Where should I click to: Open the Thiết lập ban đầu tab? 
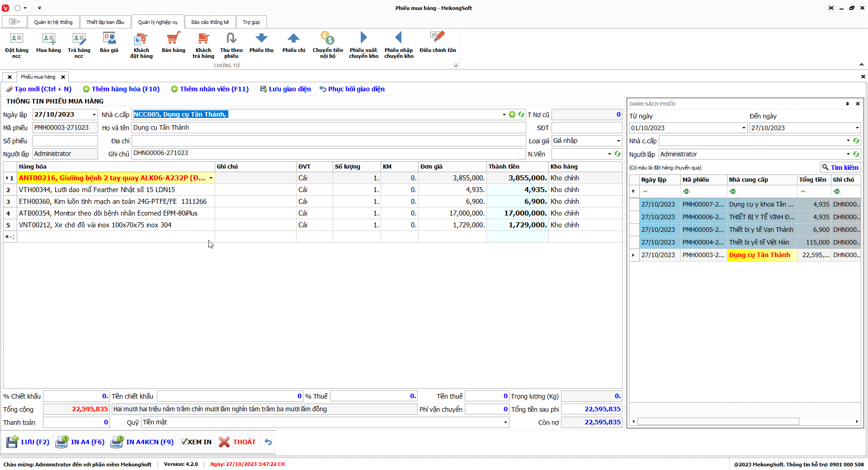(x=105, y=22)
